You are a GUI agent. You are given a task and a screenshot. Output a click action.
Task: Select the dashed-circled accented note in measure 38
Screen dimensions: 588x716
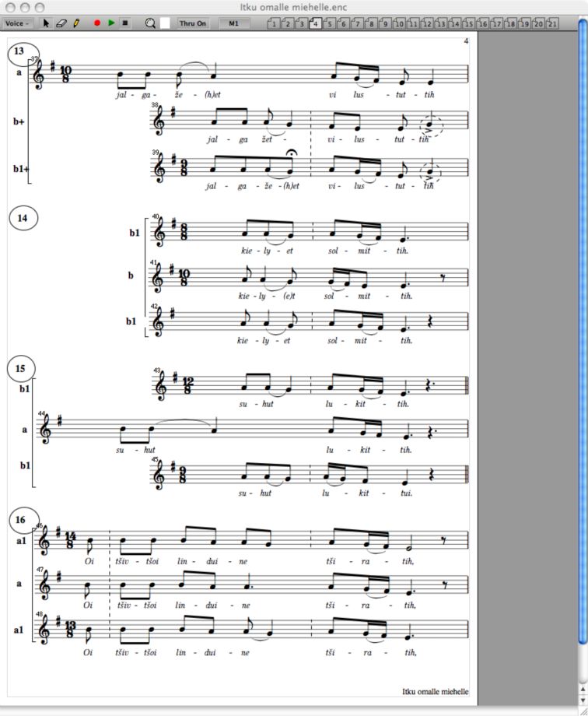coord(431,125)
